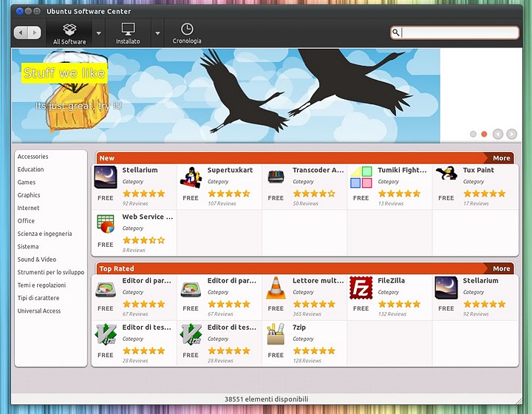This screenshot has height=414, width=532.
Task: Click the Tux Paint penguin icon
Action: coord(446,174)
